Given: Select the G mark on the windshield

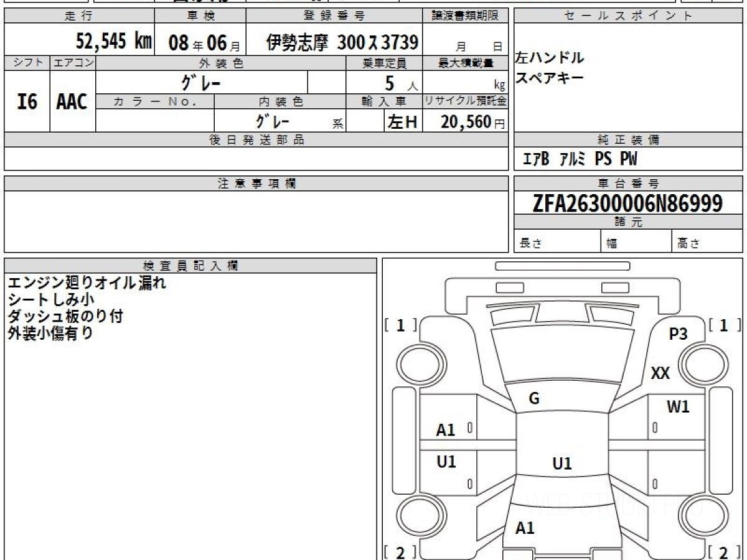Looking at the screenshot, I should point(533,399).
